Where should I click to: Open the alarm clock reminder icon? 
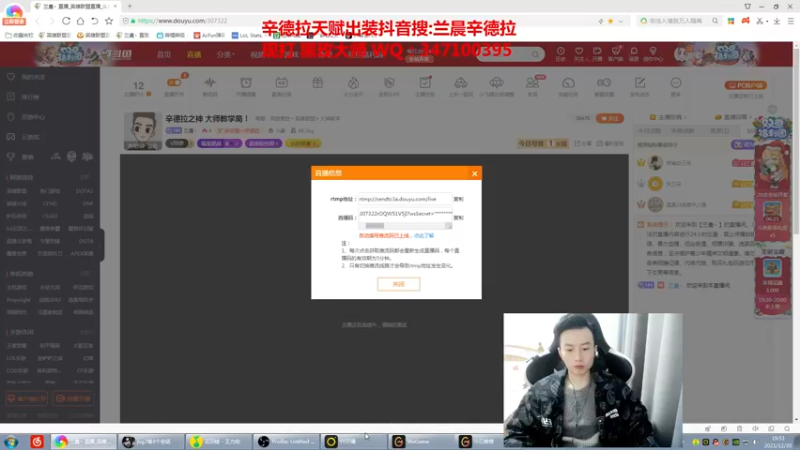pyautogui.click(x=246, y=83)
